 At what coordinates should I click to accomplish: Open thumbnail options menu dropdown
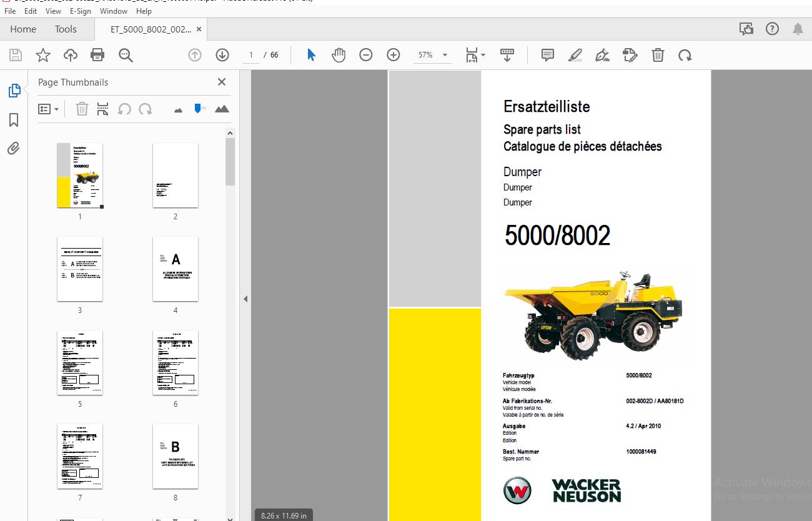click(x=48, y=109)
